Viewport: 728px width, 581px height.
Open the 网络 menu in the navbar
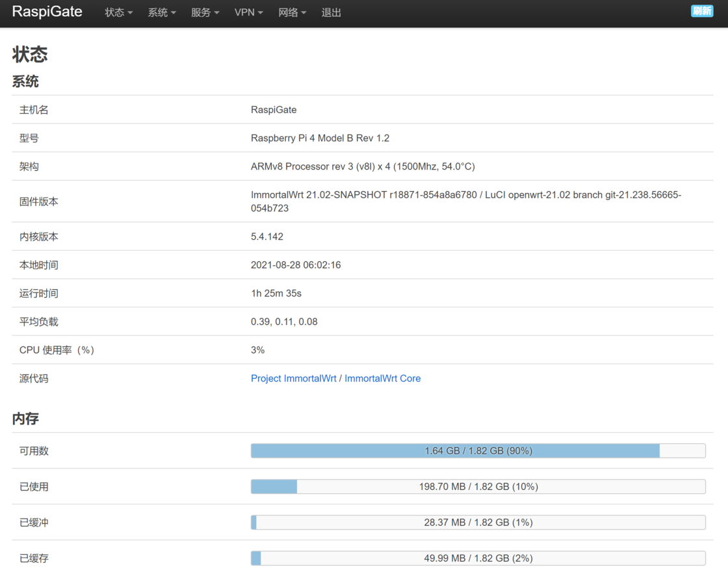292,12
